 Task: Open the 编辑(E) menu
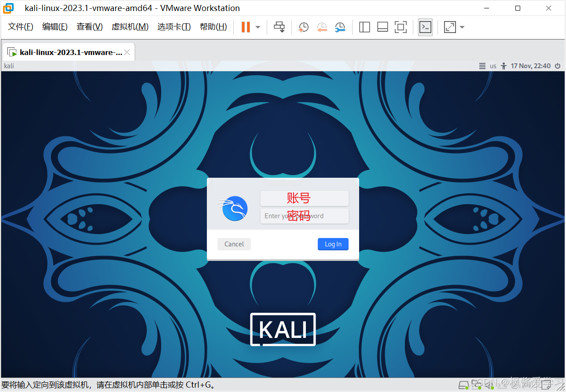[55, 27]
